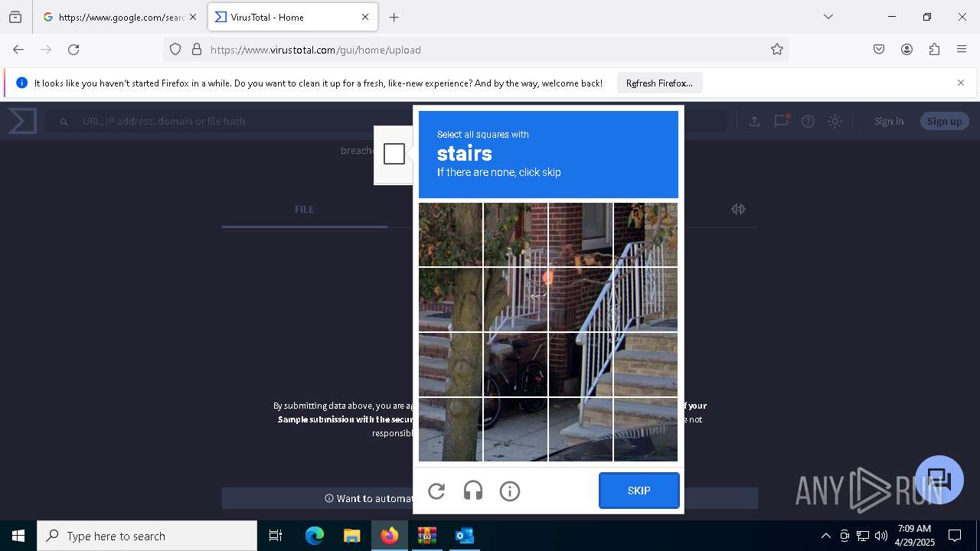Image resolution: width=980 pixels, height=551 pixels.
Task: Open VirusTotal notifications icon
Action: 781,121
